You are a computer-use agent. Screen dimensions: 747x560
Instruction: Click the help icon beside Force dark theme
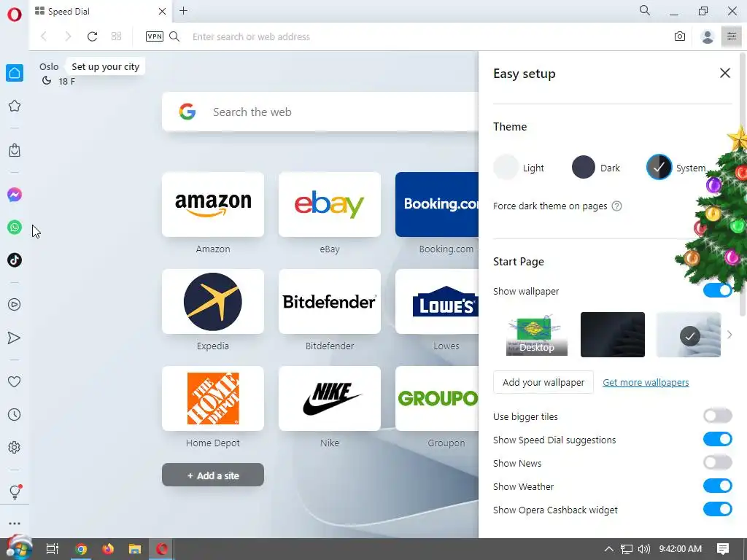tap(616, 206)
